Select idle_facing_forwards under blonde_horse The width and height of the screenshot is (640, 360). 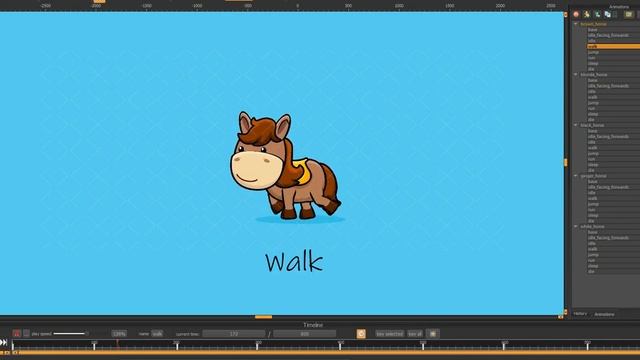click(613, 86)
